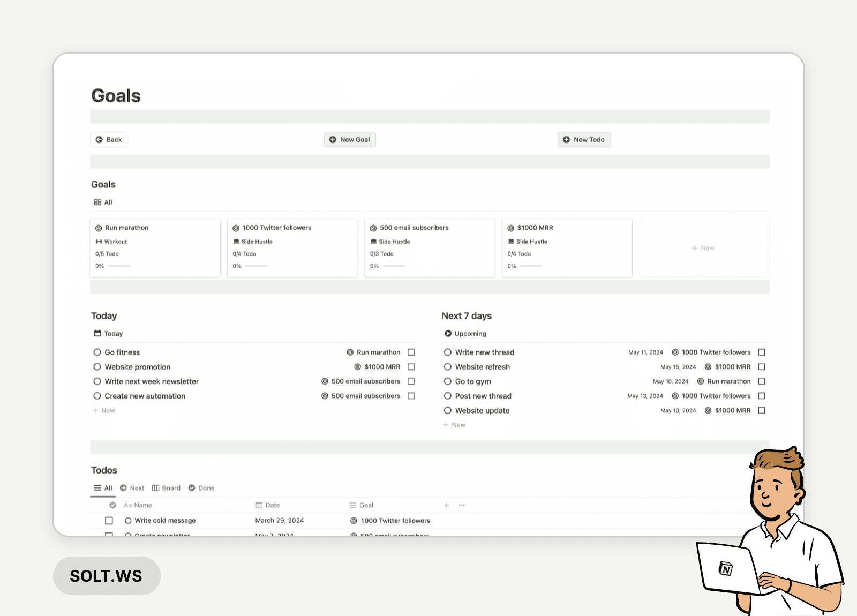Check the Website promotion checkbox
Screen dimensions: 857x616
[411, 367]
